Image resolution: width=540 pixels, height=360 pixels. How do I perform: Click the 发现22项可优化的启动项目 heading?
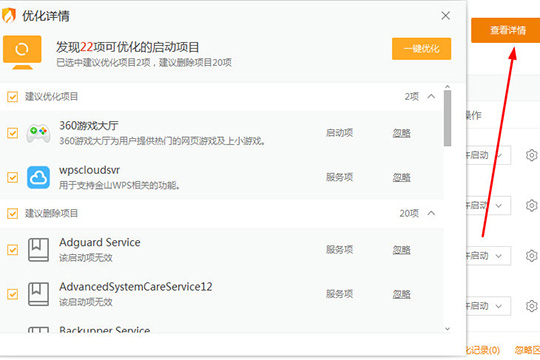pos(127,47)
